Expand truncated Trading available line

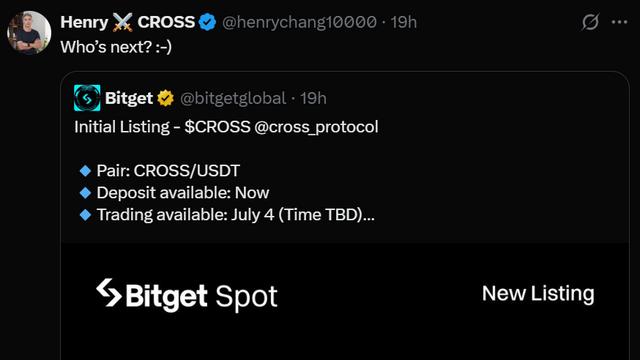click(x=236, y=215)
